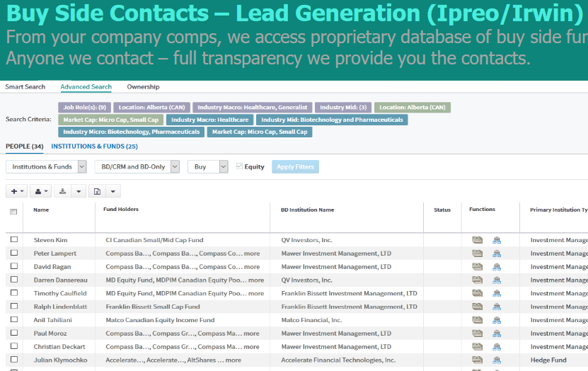588x371 pixels.
Task: Open the Buy dropdown
Action: coord(208,167)
